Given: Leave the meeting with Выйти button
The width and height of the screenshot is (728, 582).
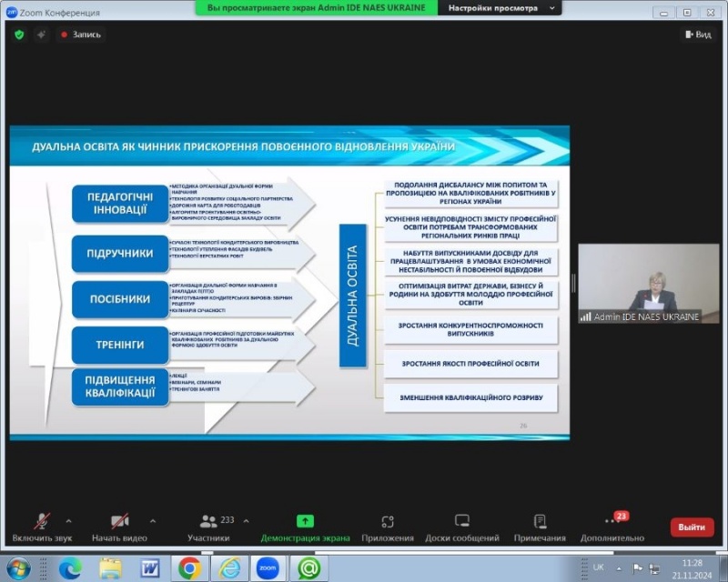Looking at the screenshot, I should tap(692, 527).
